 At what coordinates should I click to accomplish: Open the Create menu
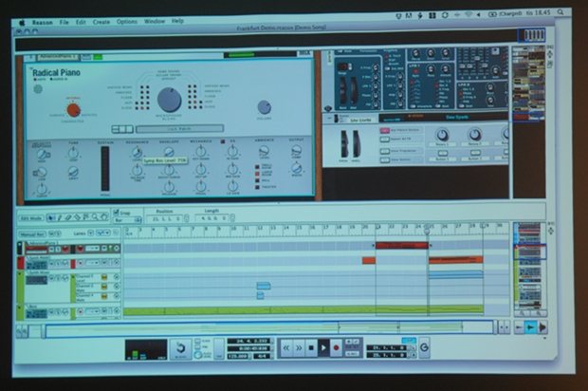(101, 22)
